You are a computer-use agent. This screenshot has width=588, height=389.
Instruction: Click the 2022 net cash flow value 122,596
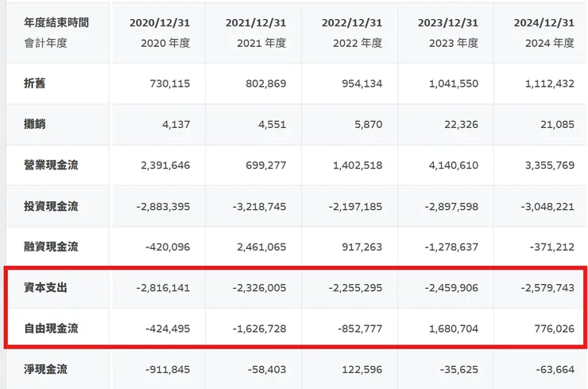tap(358, 368)
